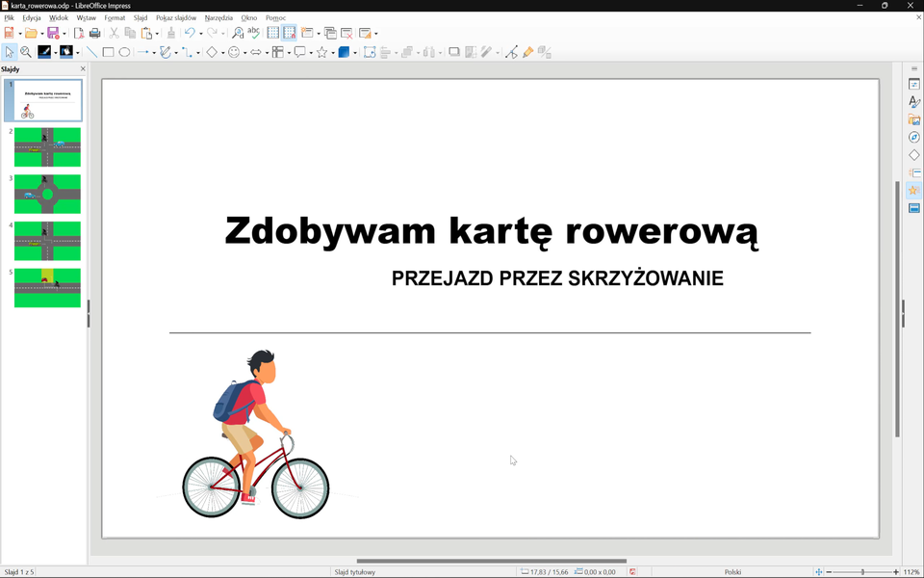
Task: Expand the Symbol Shapes smiley dropdown arrow
Action: pyautogui.click(x=244, y=53)
